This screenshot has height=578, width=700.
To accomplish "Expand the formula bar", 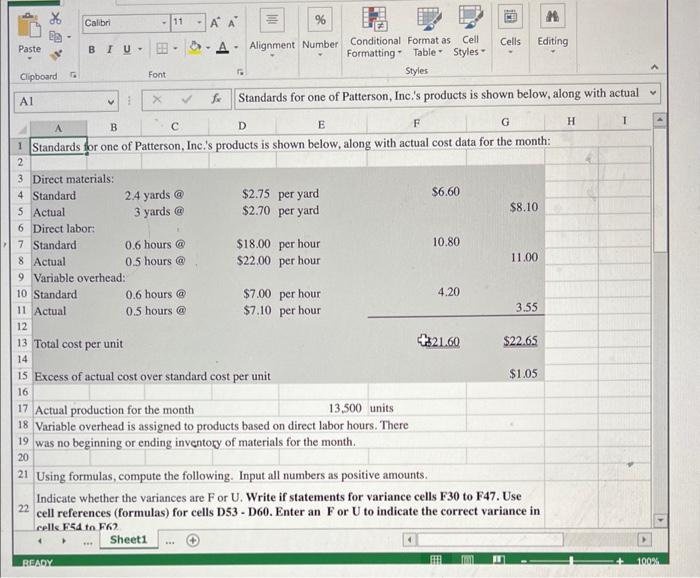I will pyautogui.click(x=653, y=93).
